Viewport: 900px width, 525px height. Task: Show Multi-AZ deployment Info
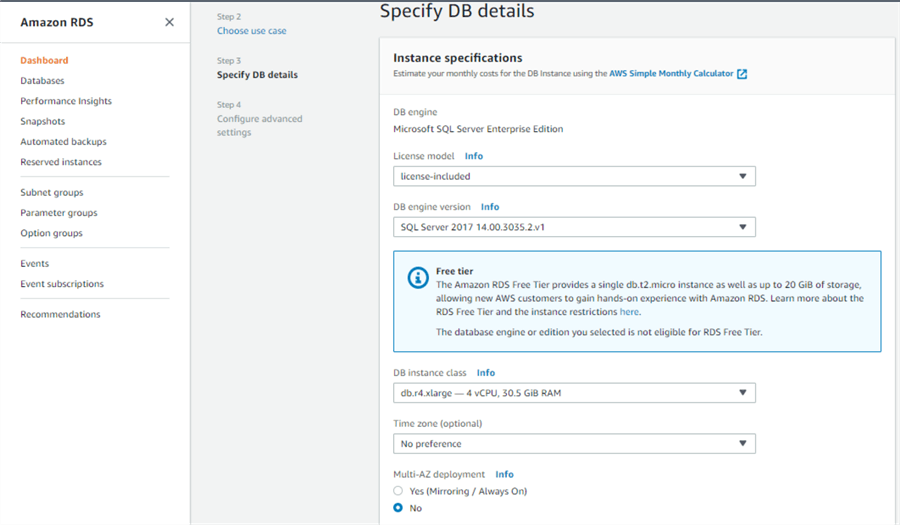[x=505, y=475]
